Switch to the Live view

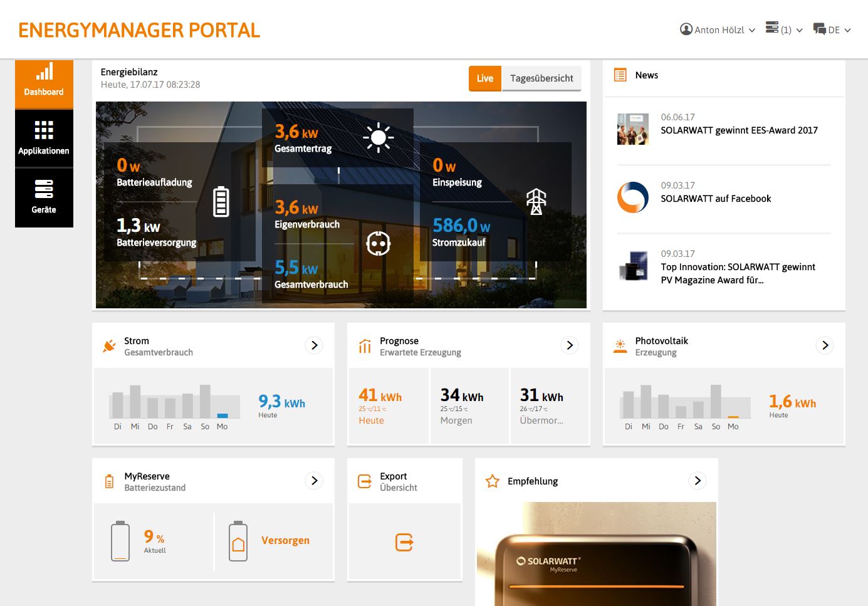point(485,78)
